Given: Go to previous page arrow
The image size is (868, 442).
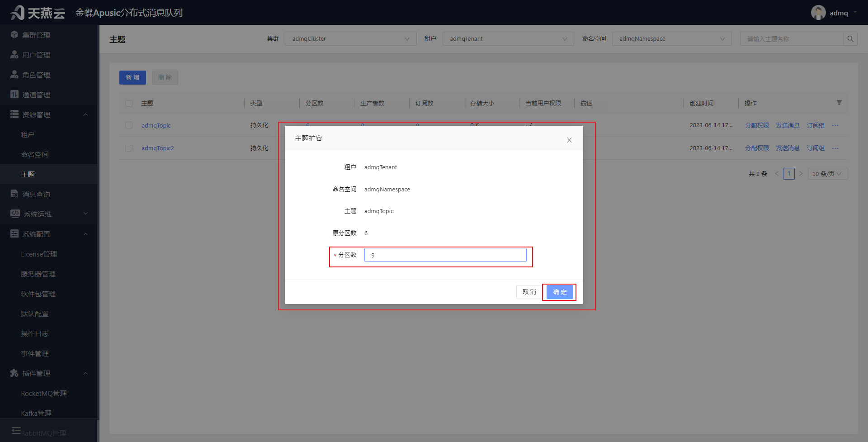Looking at the screenshot, I should pos(777,174).
